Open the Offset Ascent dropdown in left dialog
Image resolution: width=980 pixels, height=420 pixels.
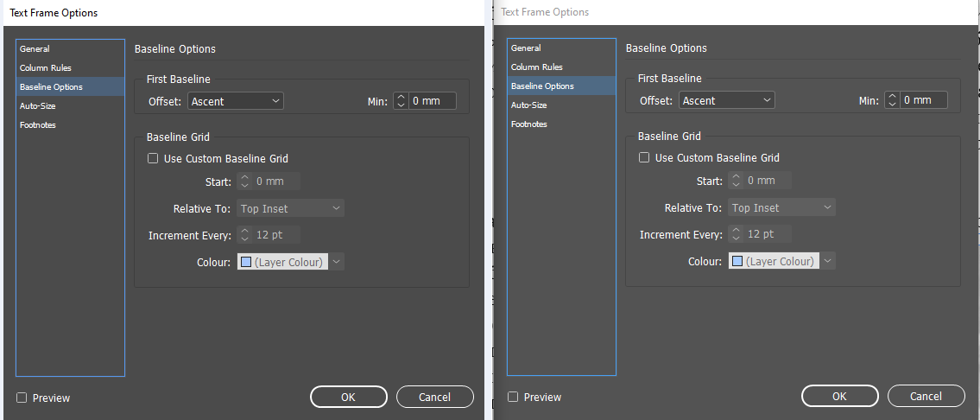tap(236, 101)
